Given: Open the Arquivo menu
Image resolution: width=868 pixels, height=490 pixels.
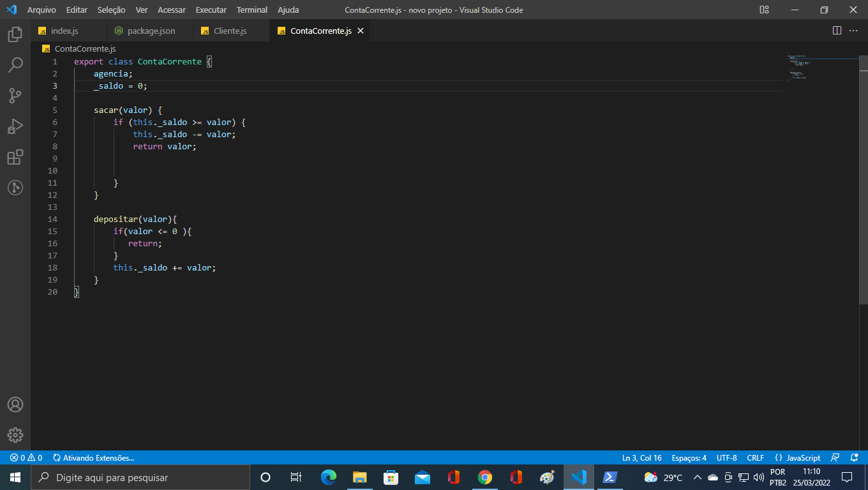Looking at the screenshot, I should [41, 10].
